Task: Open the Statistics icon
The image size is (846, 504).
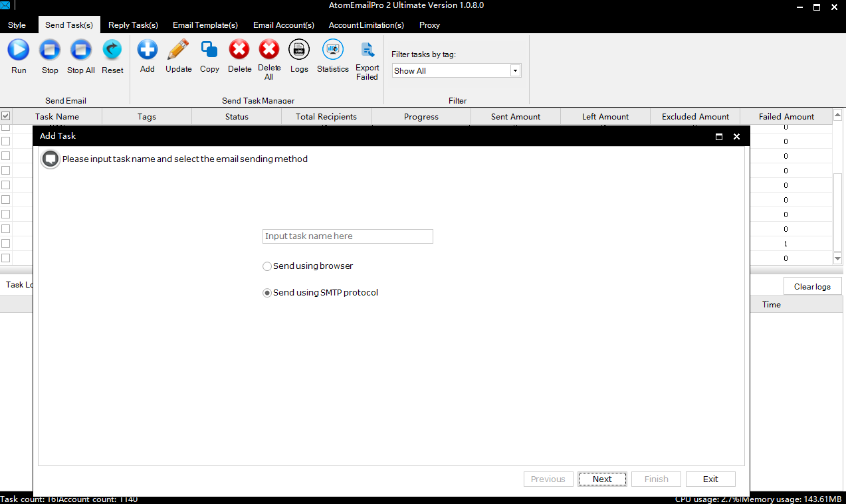Action: pos(332,50)
